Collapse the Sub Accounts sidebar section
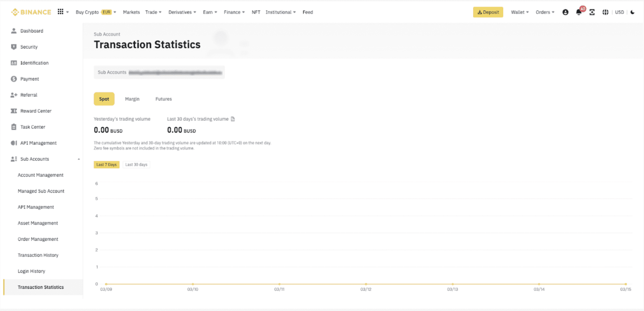The image size is (644, 311). 79,159
